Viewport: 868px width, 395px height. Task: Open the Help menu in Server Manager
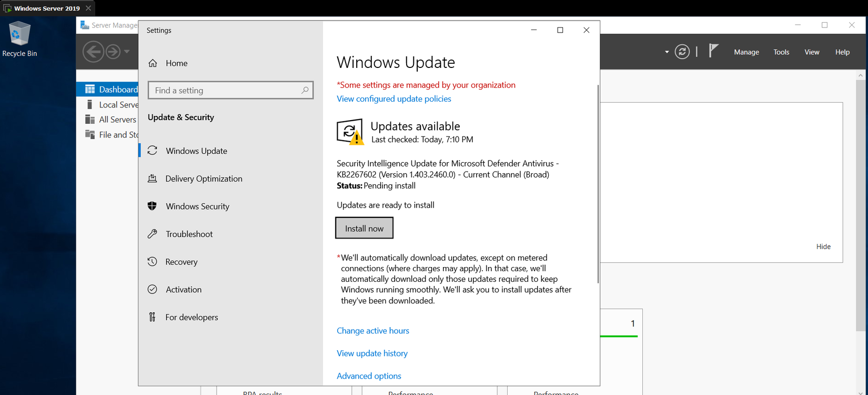coord(842,52)
